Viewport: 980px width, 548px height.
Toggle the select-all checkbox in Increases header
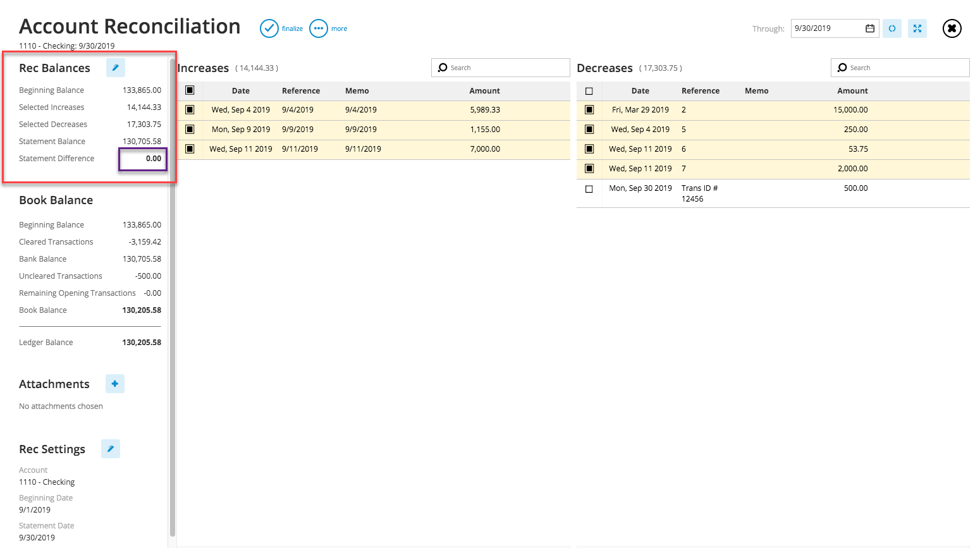pos(190,90)
